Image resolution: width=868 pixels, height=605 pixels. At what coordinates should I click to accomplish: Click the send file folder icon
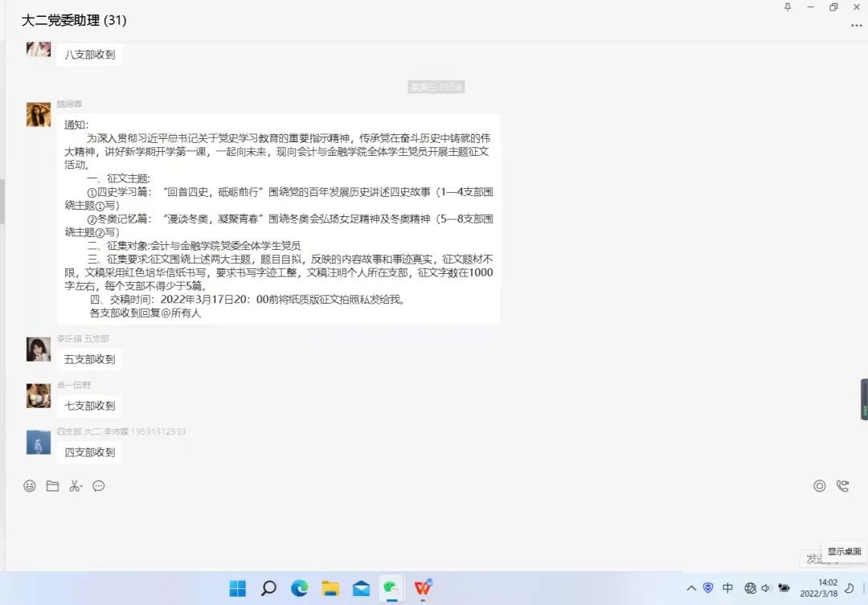pos(52,486)
